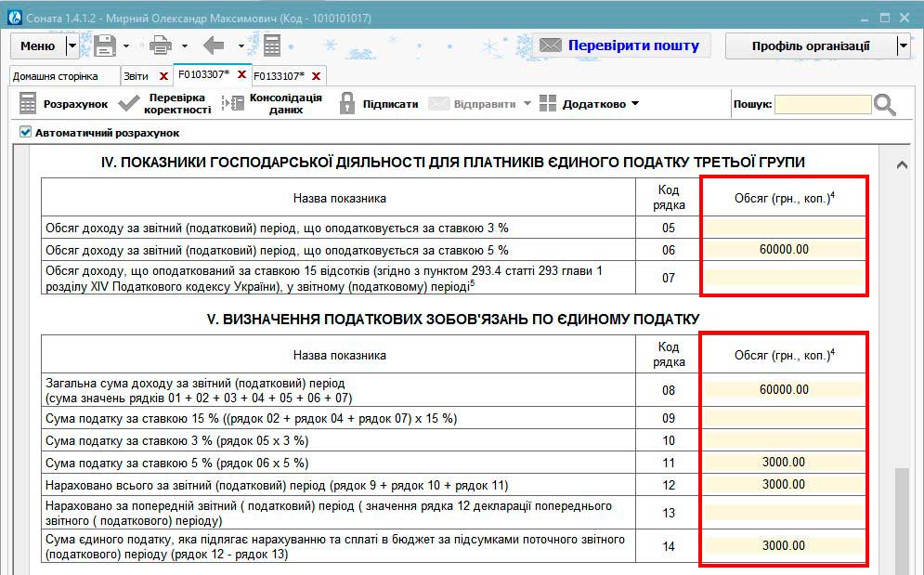Switch to the F0133107 tab
Image resolution: width=924 pixels, height=575 pixels.
click(x=279, y=76)
